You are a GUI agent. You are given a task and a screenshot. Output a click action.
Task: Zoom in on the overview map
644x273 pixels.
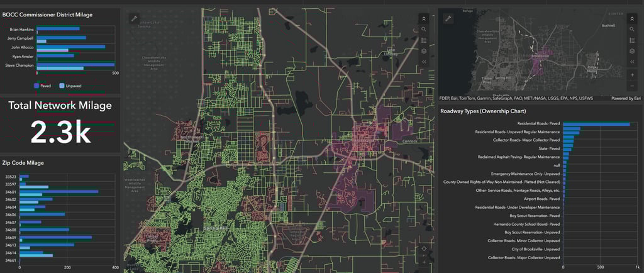coord(632,75)
